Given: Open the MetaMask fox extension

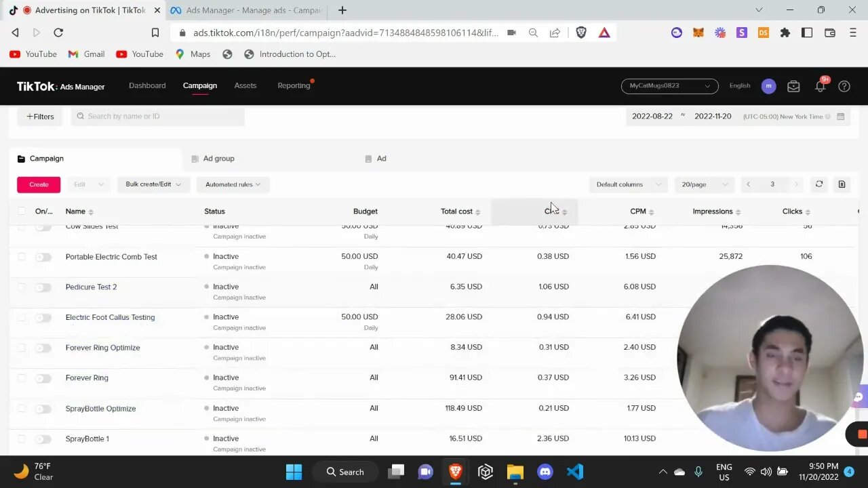Looking at the screenshot, I should coord(698,33).
